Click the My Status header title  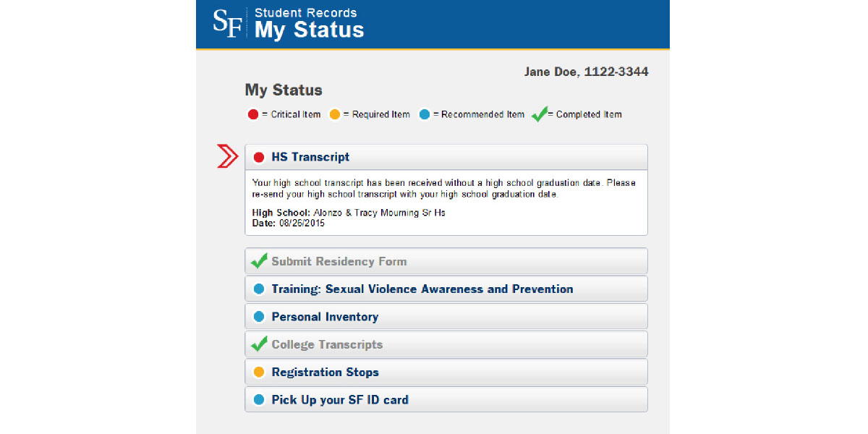[x=309, y=30]
